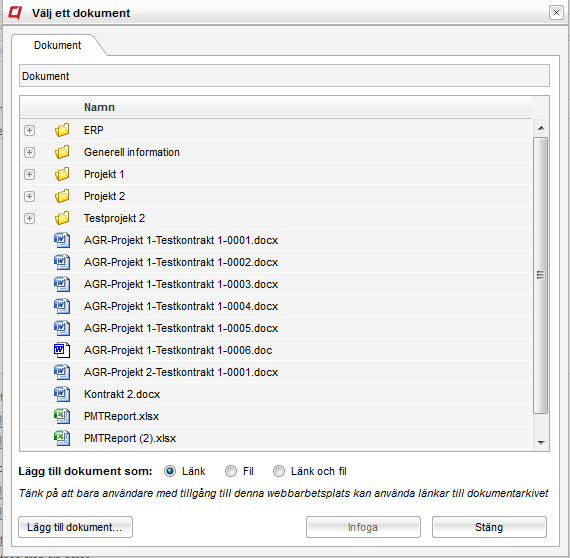
Task: Expand the ERP tree node
Action: 29,130
